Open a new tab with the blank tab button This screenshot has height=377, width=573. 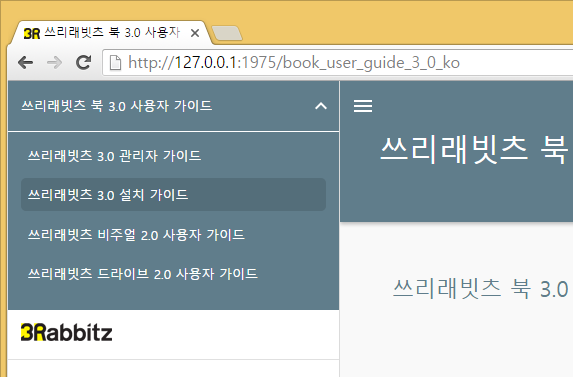tap(227, 33)
